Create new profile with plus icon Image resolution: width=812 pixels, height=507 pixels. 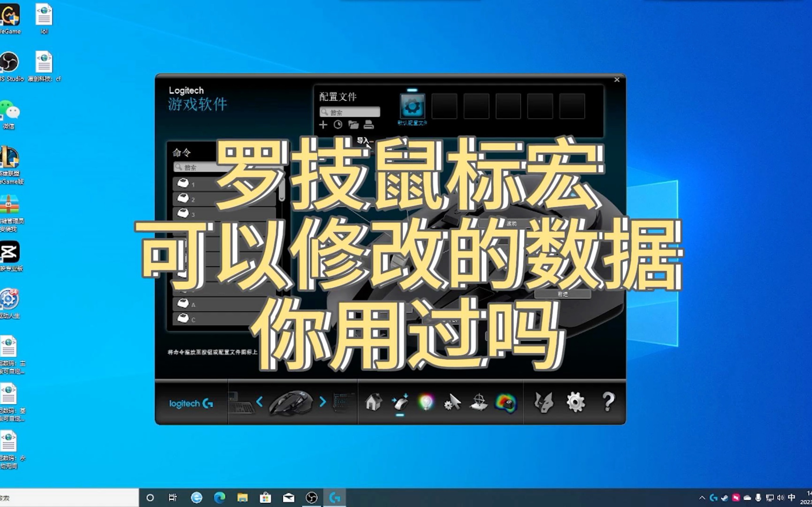323,125
